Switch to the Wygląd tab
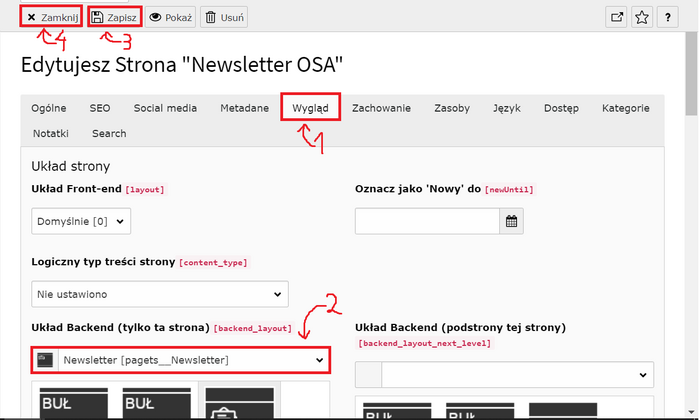 (310, 108)
